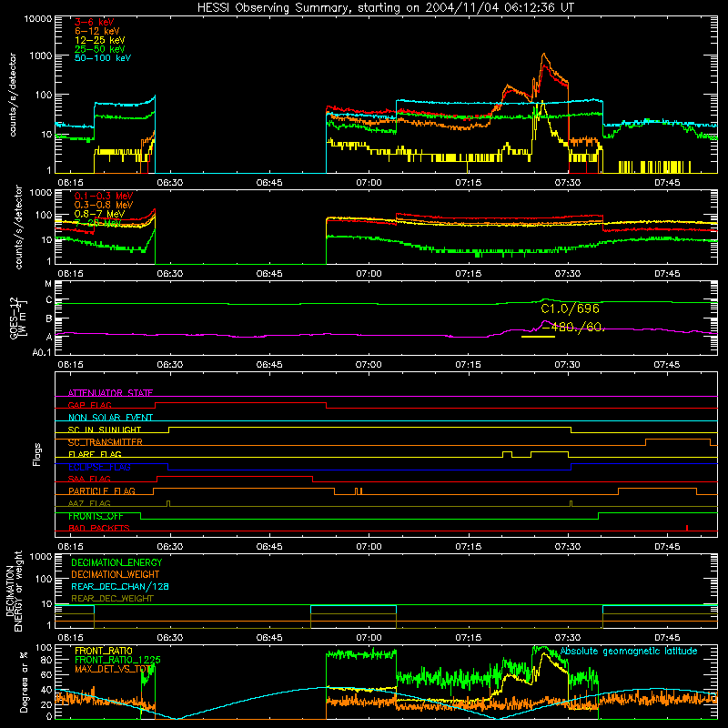Click the 0.8-7 MeV legend label
The image size is (728, 728).
(99, 214)
